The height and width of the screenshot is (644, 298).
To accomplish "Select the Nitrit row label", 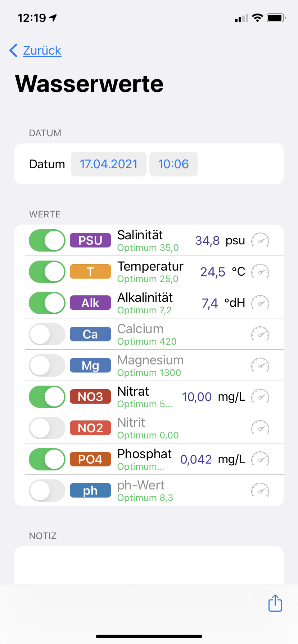I will 131,423.
